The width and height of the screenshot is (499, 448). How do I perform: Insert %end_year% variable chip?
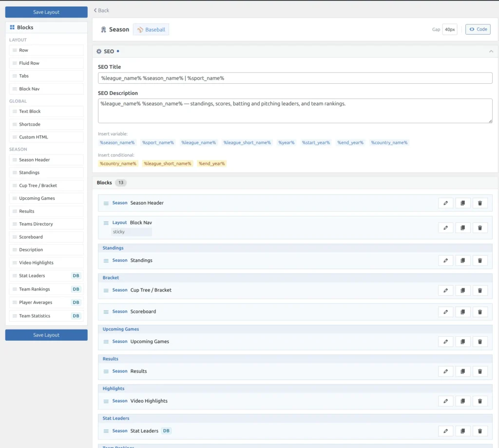350,143
